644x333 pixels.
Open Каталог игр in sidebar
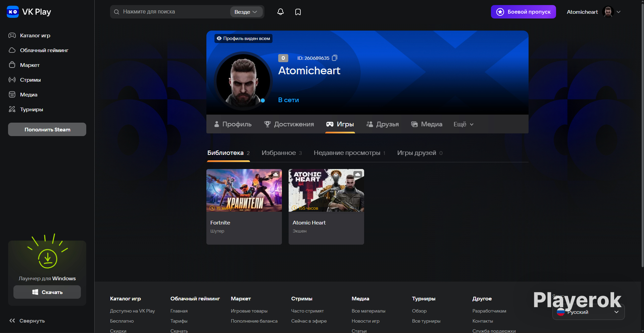pyautogui.click(x=35, y=35)
